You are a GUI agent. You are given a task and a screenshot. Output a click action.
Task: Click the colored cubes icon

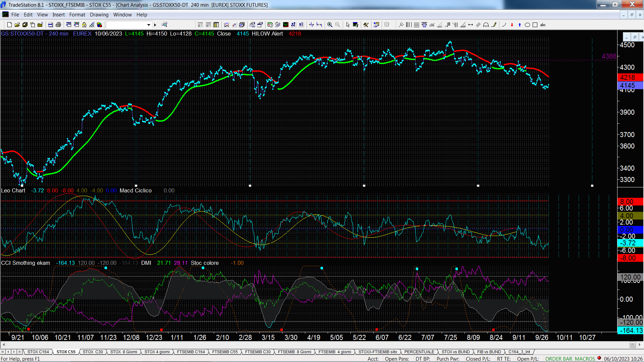(99, 25)
